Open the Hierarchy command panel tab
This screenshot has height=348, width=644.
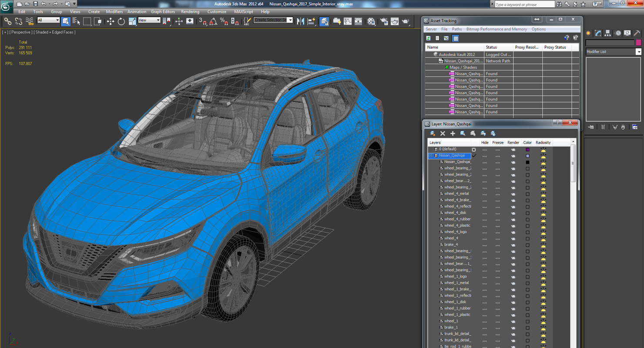click(x=608, y=33)
